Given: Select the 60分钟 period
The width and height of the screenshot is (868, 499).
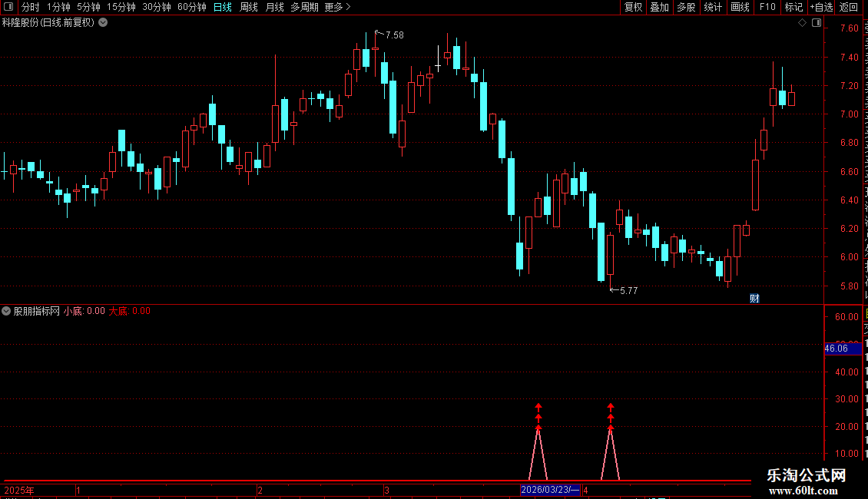Looking at the screenshot, I should (192, 7).
